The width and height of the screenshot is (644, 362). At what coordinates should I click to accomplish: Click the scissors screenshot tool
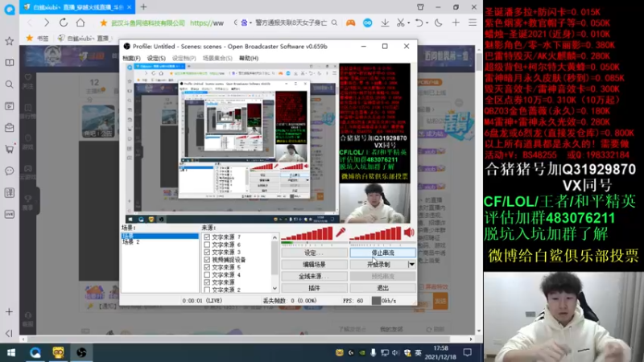[x=400, y=23]
